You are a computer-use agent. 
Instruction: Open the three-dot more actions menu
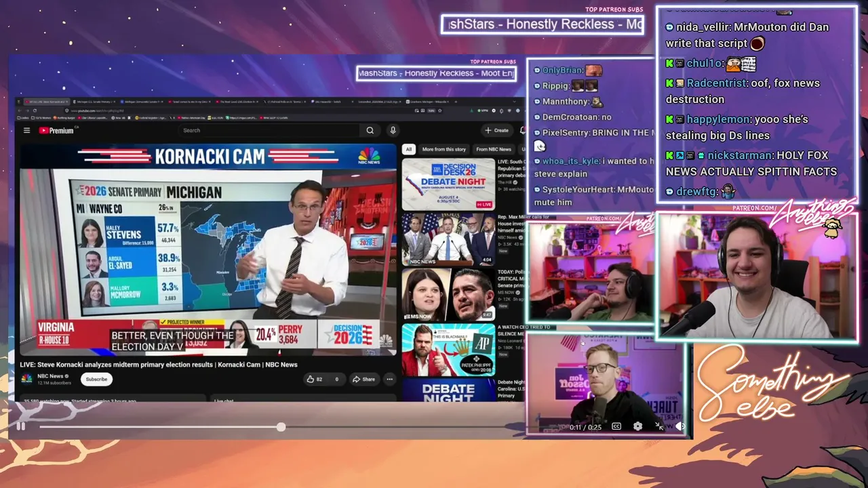(390, 379)
